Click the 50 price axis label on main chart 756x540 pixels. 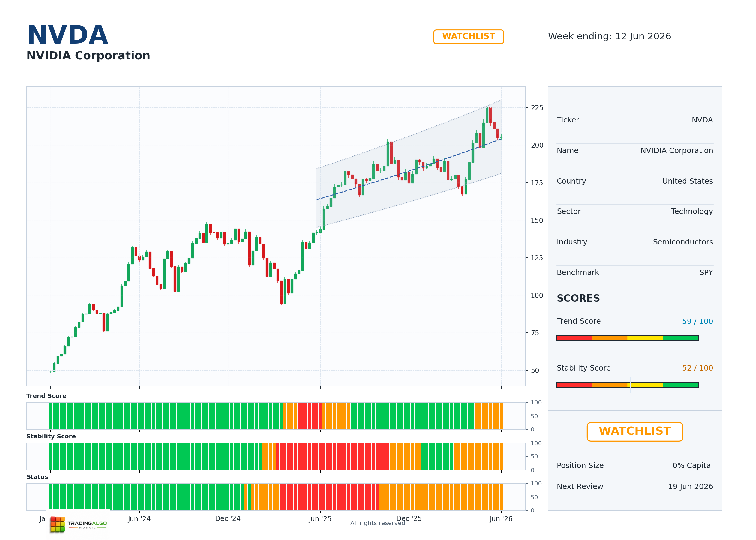(x=535, y=370)
